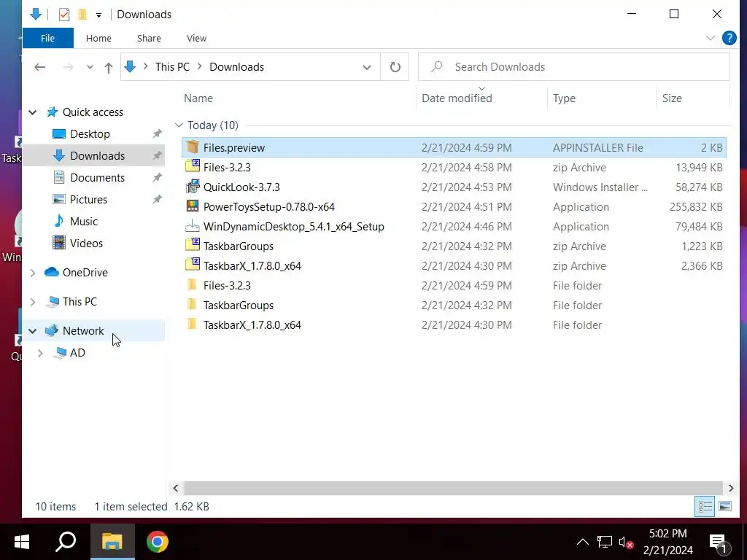Show hidden system tray icons
747x560 pixels.
tap(583, 542)
